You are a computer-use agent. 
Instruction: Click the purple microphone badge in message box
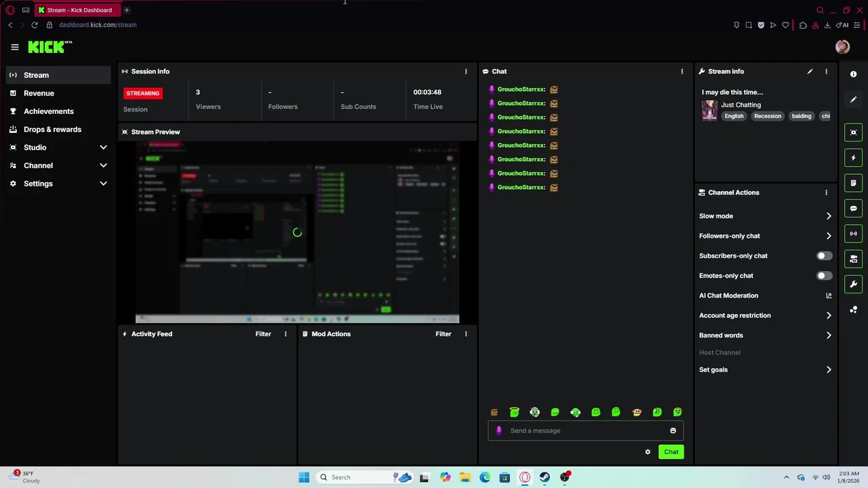pos(499,430)
